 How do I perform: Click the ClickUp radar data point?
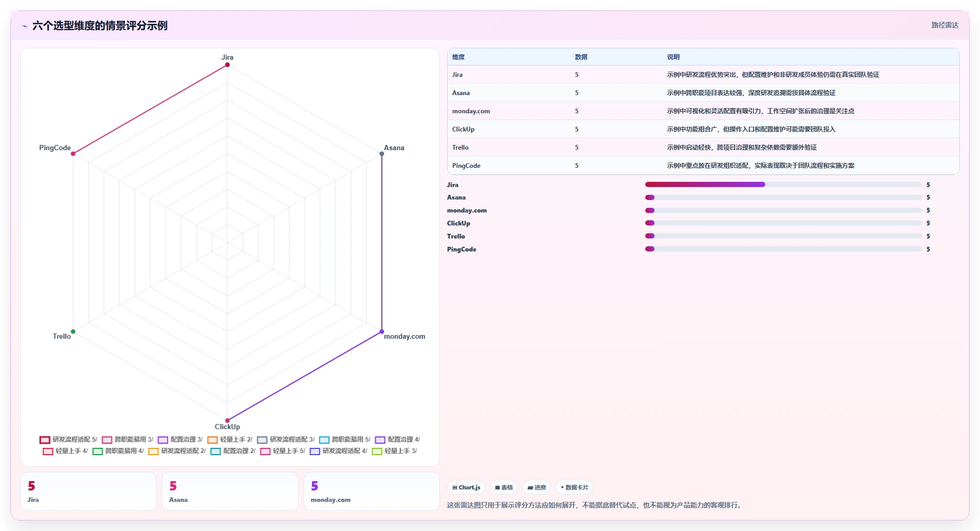point(227,420)
